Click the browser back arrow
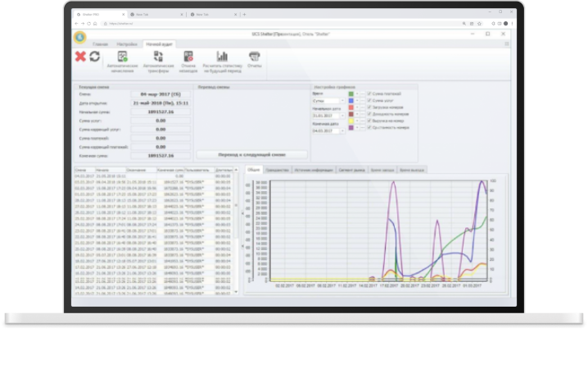588x369 pixels. pos(76,24)
